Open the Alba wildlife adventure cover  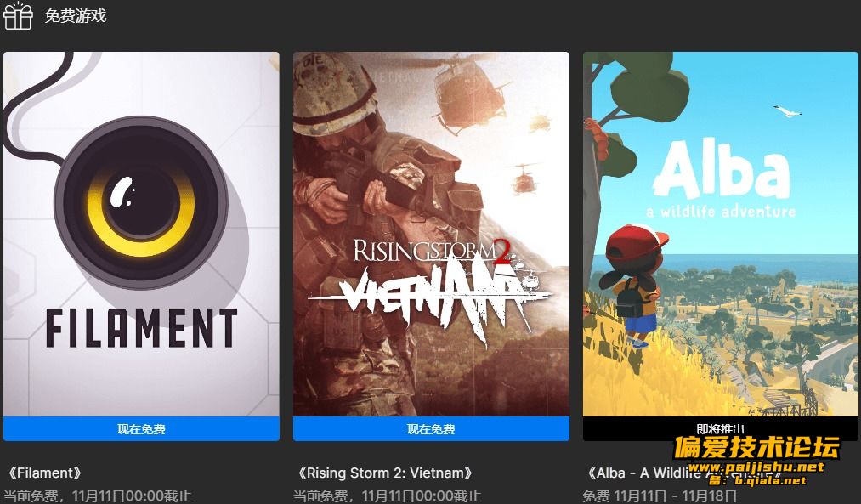721,234
